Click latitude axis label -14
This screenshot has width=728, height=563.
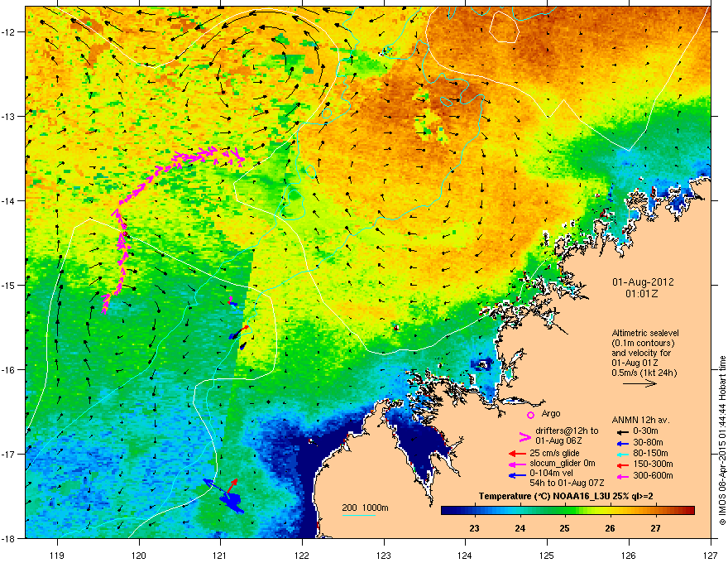click(9, 200)
